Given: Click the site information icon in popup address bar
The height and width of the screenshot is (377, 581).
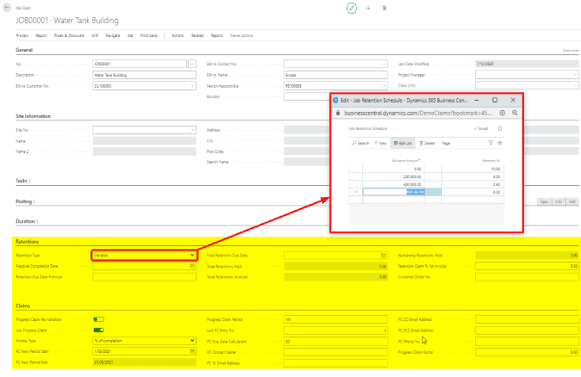Looking at the screenshot, I should (x=502, y=113).
